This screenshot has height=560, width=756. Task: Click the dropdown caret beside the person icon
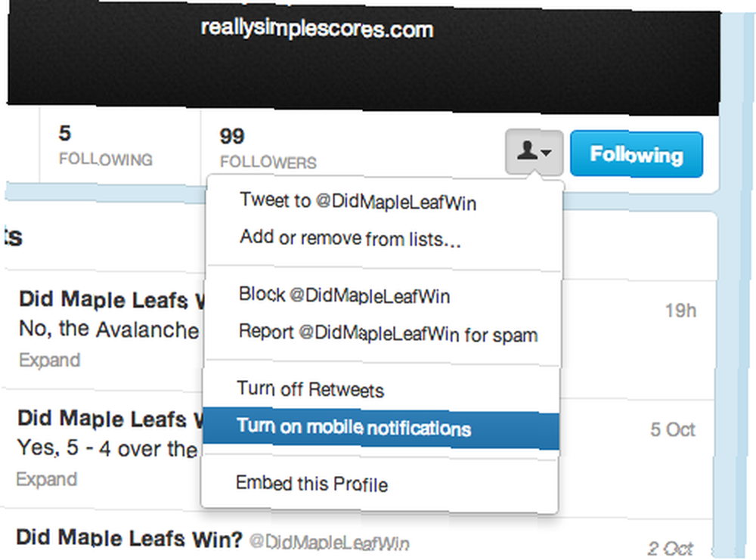click(x=547, y=153)
